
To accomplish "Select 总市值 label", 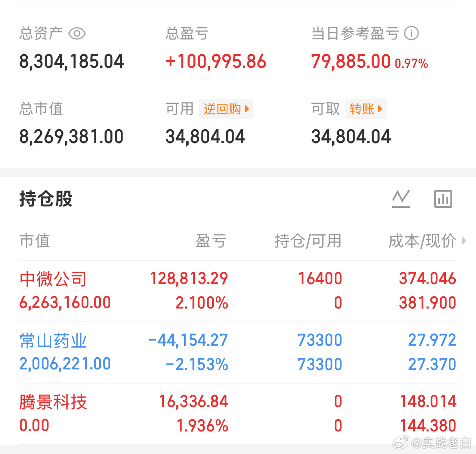I will pyautogui.click(x=41, y=109).
